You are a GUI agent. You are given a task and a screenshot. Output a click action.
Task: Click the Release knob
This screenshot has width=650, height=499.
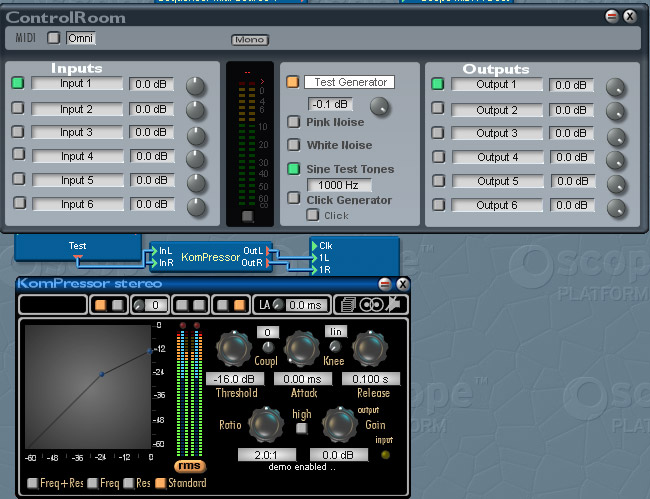click(x=369, y=348)
